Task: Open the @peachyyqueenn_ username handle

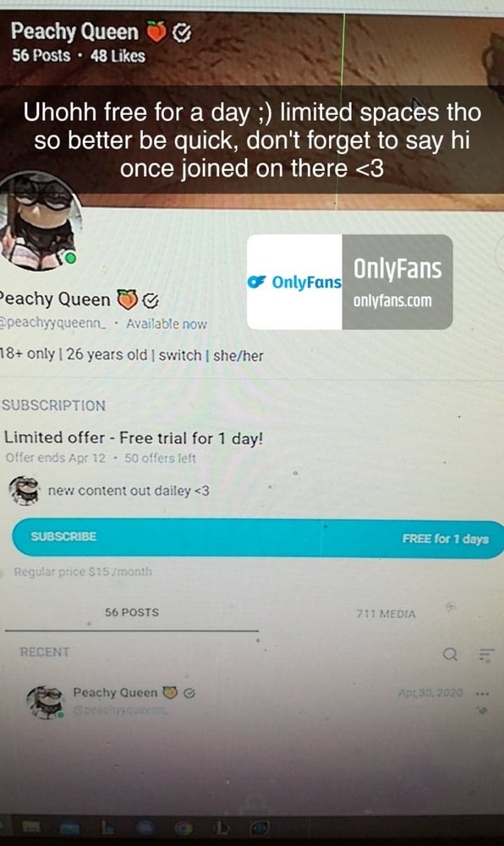Action: pyautogui.click(x=53, y=323)
